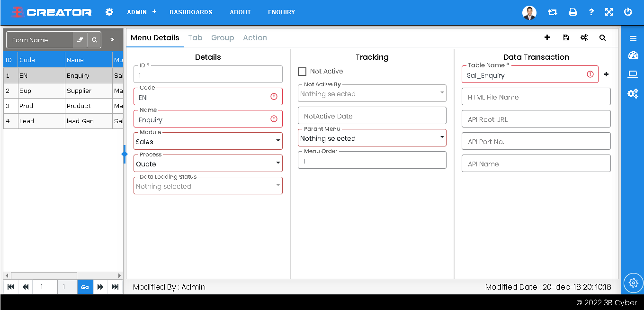Open the Dashboards menu item
Screen dimensions: 644x310
191,12
